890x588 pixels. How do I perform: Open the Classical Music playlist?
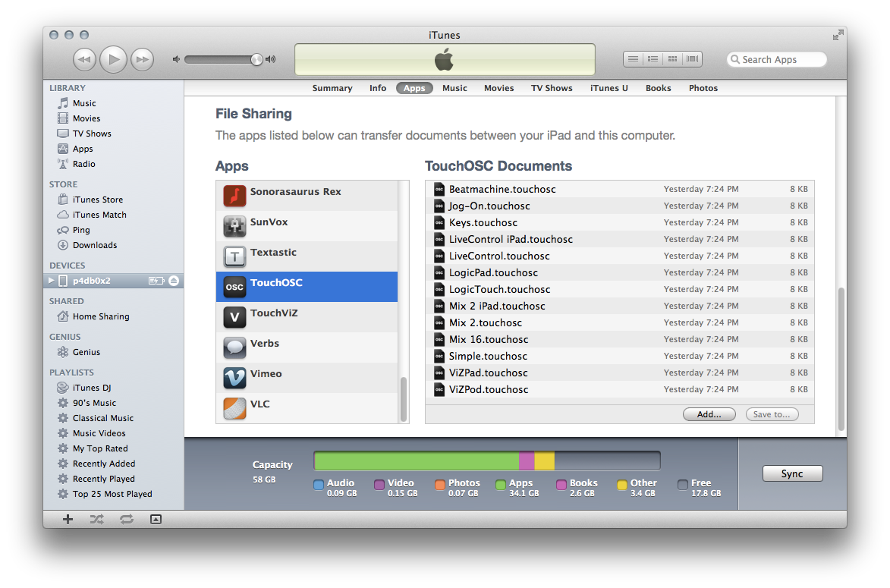[x=114, y=418]
